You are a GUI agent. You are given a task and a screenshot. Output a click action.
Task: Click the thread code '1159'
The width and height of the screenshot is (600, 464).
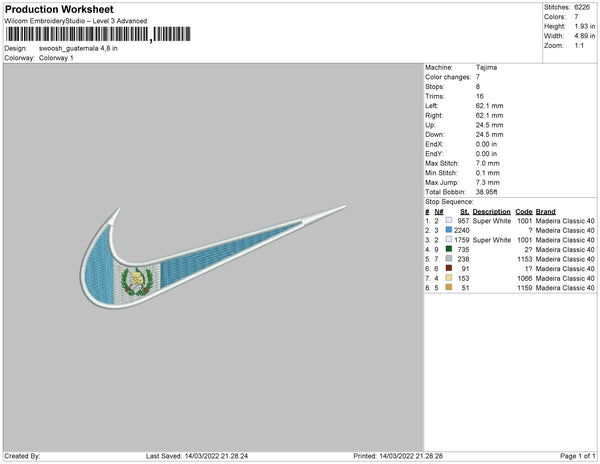coord(525,288)
